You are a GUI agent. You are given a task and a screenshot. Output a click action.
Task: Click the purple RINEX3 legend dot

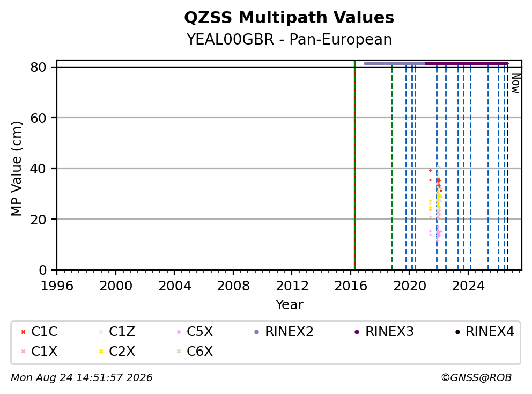point(357,332)
